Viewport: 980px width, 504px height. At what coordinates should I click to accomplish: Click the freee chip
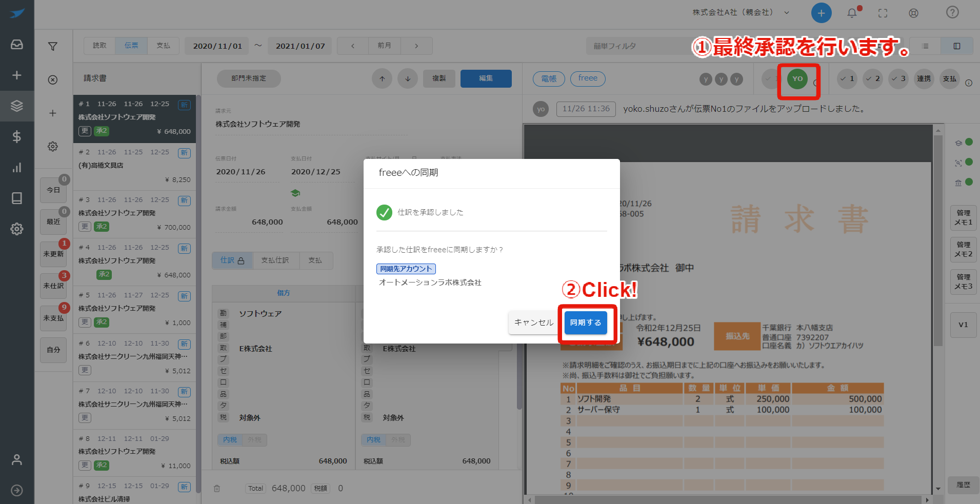(x=588, y=78)
